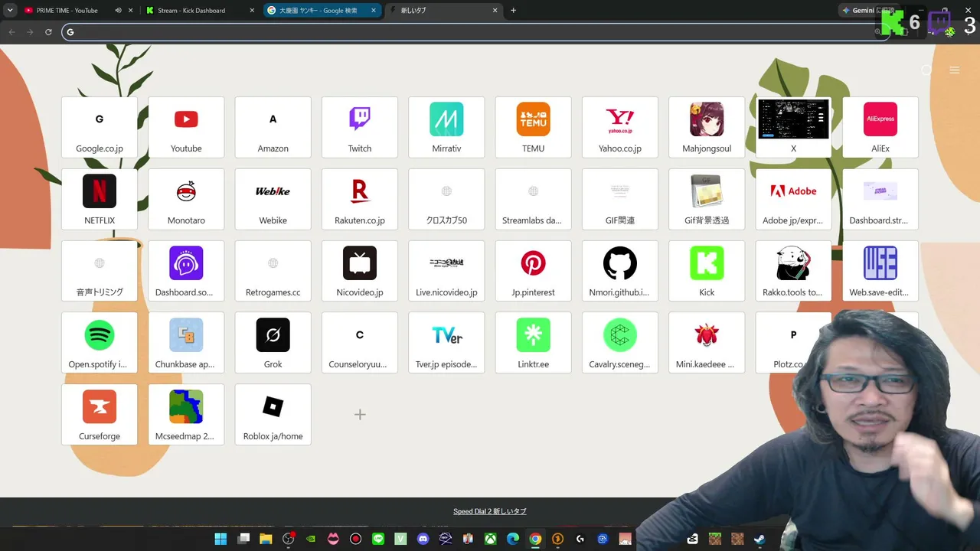Open the 音声トリミング speed dial tile
Viewport: 980px width, 551px height.
click(100, 271)
